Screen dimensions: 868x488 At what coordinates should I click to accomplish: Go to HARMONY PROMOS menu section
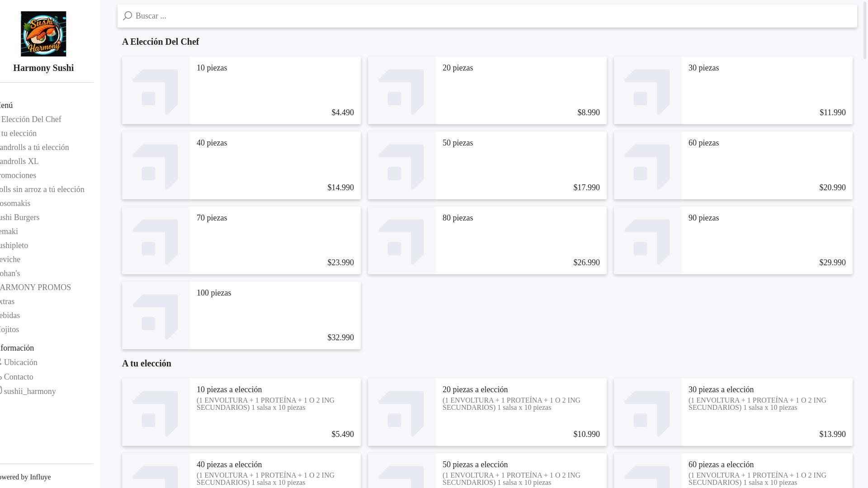[x=35, y=287]
